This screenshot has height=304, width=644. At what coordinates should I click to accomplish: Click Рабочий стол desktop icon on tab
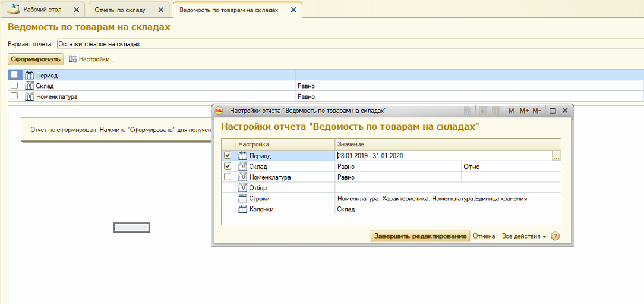pos(14,9)
